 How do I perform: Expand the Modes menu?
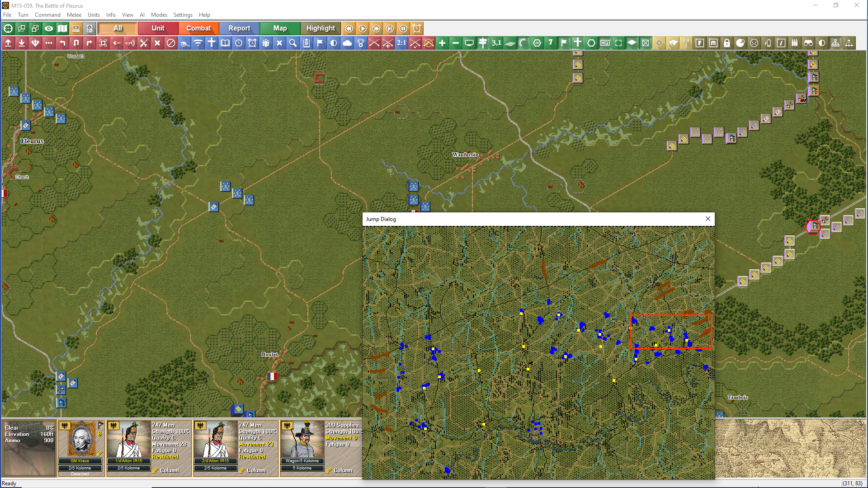click(x=159, y=15)
